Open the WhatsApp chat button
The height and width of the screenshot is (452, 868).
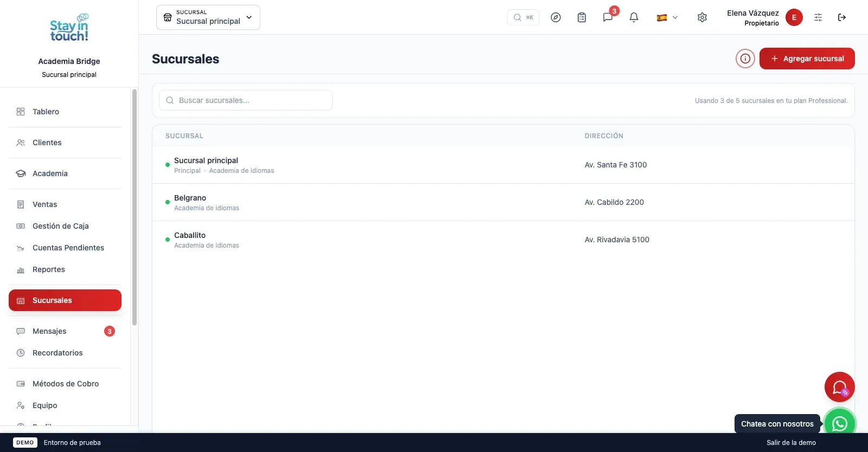840,423
